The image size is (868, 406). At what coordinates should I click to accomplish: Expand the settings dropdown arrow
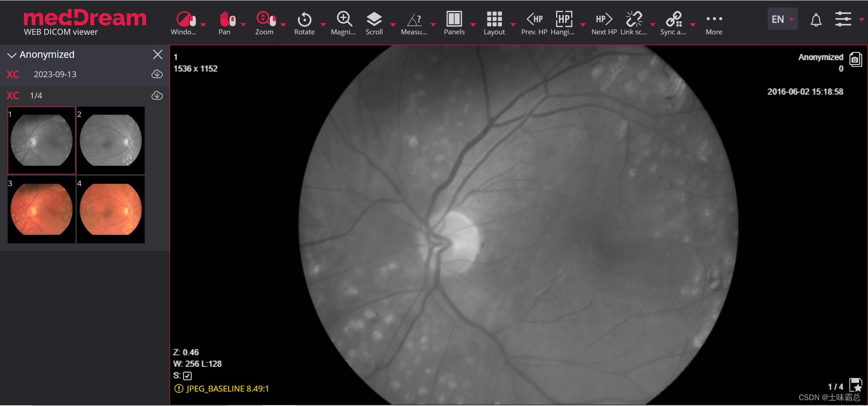pos(862,20)
